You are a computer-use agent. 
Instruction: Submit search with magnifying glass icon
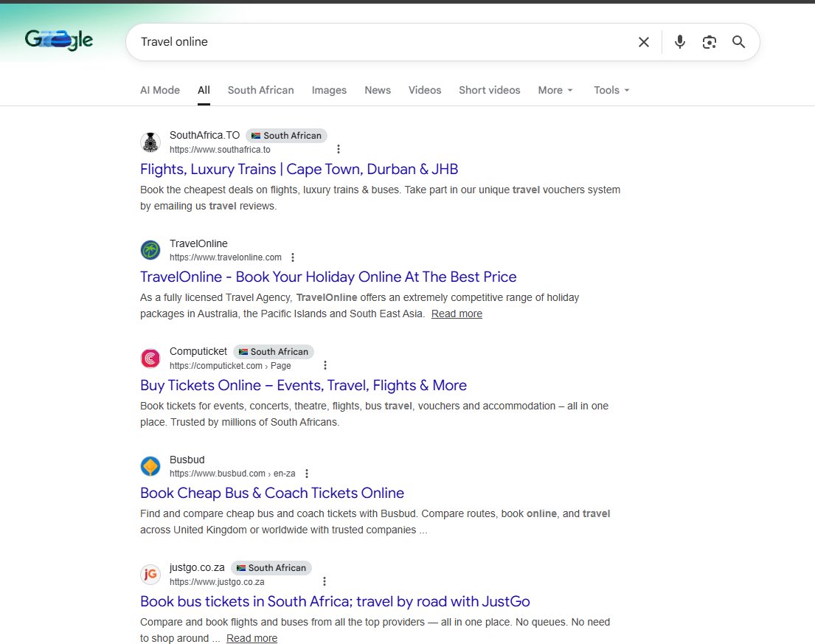[x=738, y=41]
